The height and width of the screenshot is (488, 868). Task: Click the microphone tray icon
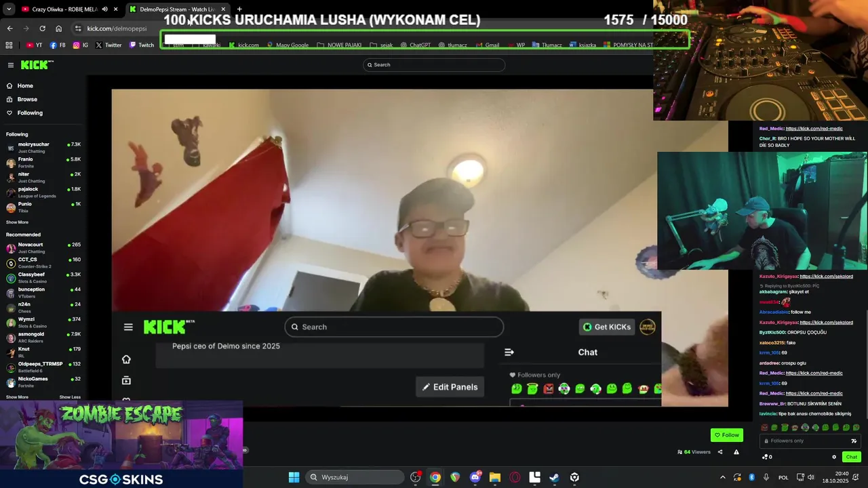tap(766, 477)
